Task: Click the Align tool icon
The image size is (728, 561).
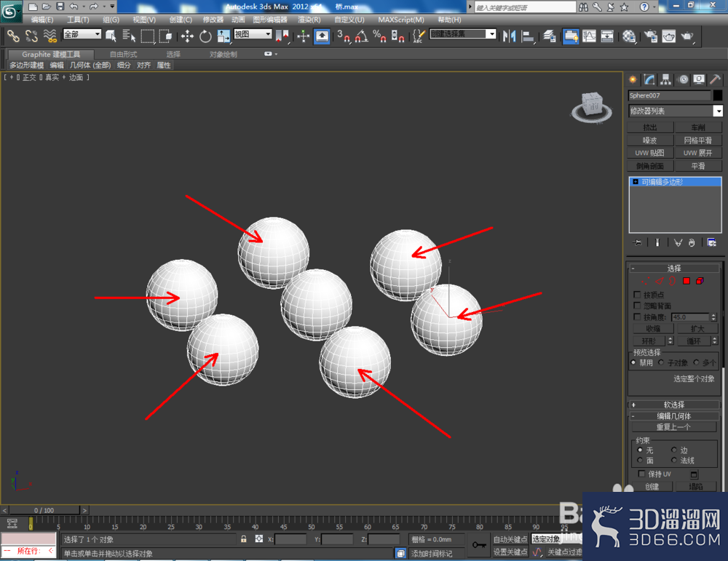Action: pyautogui.click(x=528, y=36)
